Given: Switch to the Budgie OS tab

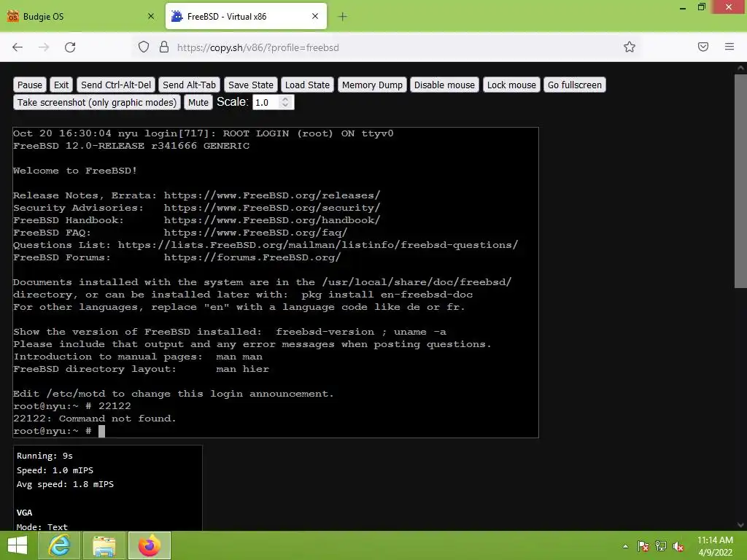Looking at the screenshot, I should click(81, 17).
